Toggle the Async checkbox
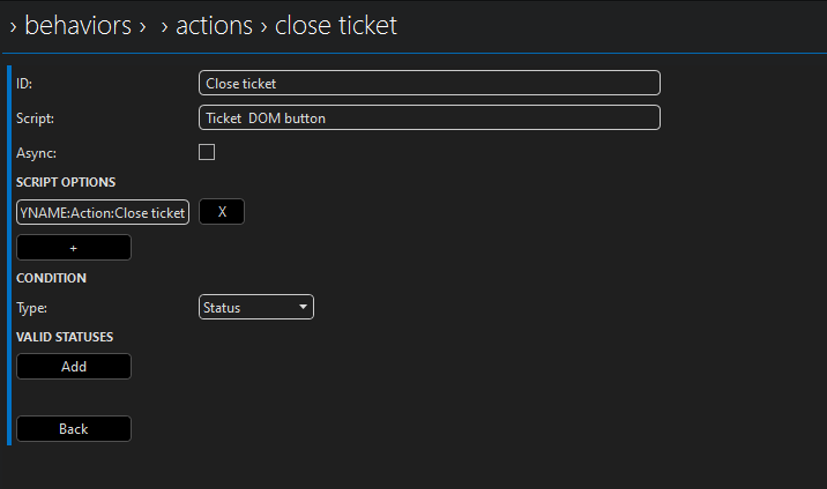This screenshot has width=827, height=489. coord(207,152)
